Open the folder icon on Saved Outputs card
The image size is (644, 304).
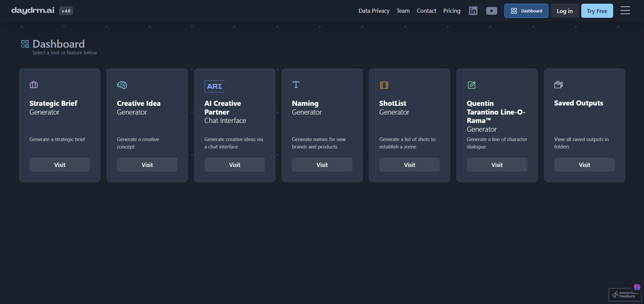[558, 85]
